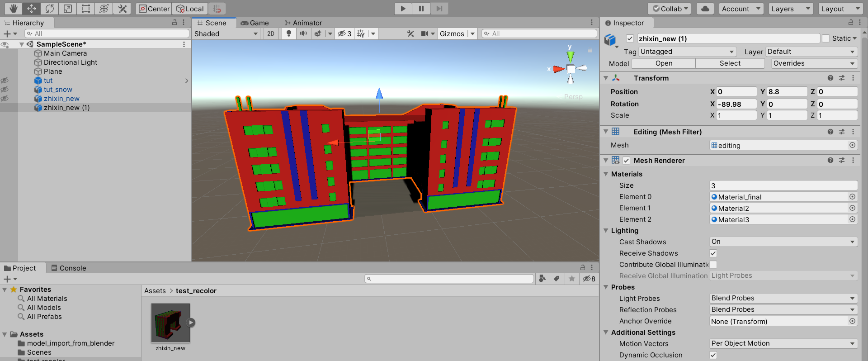
Task: Select the Rotate tool
Action: pos(50,9)
